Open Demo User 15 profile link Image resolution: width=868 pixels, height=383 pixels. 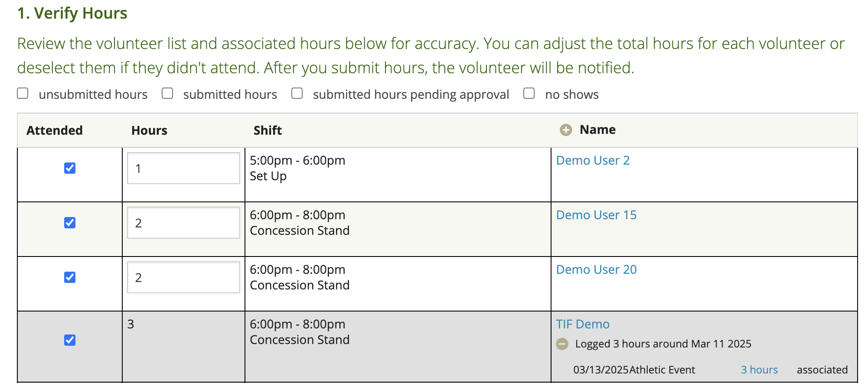point(596,215)
